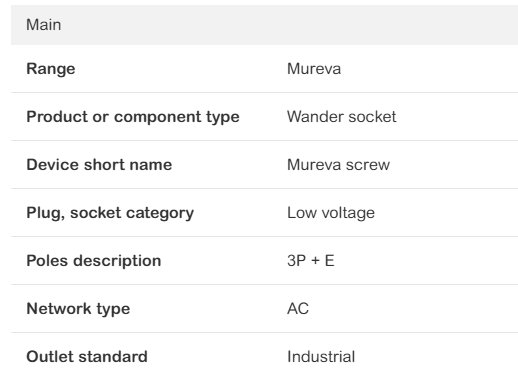Click the AC network value
Viewport: 518px width, 375px height.
pos(298,309)
